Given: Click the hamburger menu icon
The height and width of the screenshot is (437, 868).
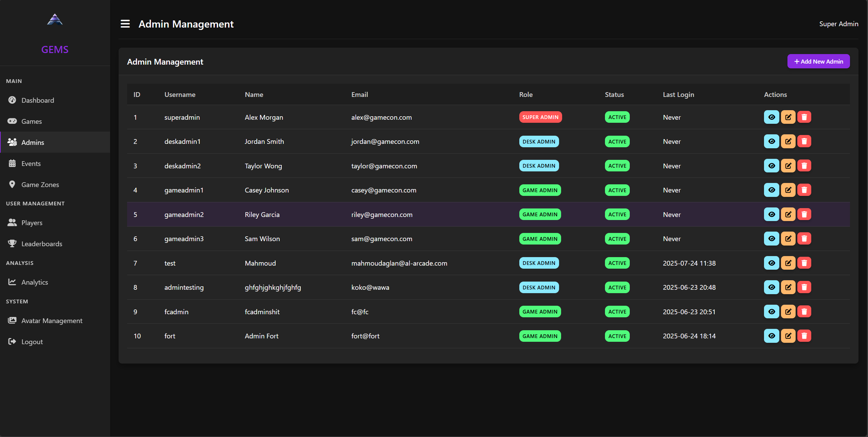Looking at the screenshot, I should [125, 24].
